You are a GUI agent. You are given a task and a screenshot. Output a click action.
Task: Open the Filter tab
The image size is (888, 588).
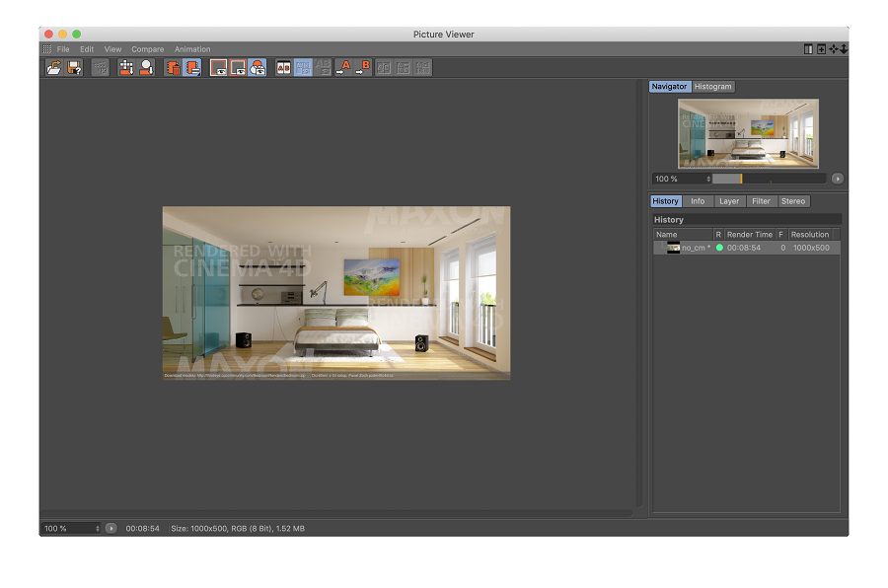[761, 201]
